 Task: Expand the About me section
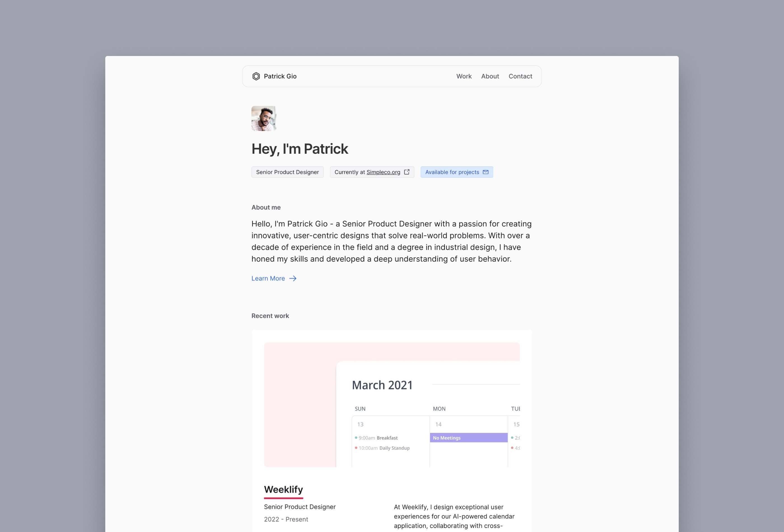point(273,278)
